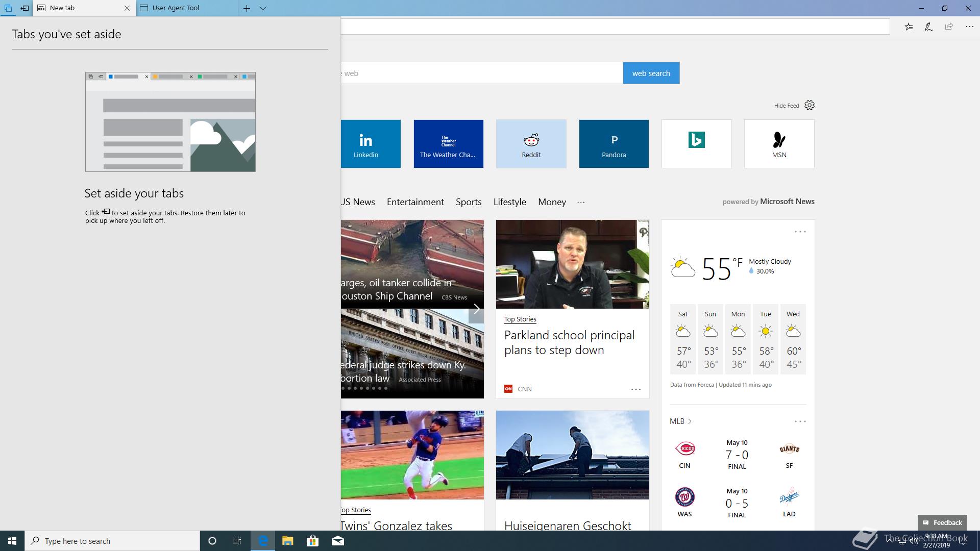Select the Tue forecast column
980x551 pixels.
point(766,339)
